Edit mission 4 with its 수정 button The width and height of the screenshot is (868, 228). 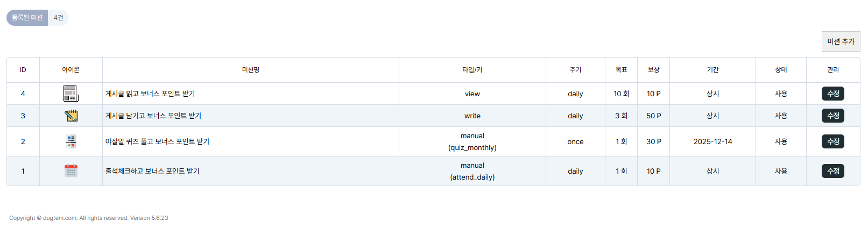click(832, 94)
